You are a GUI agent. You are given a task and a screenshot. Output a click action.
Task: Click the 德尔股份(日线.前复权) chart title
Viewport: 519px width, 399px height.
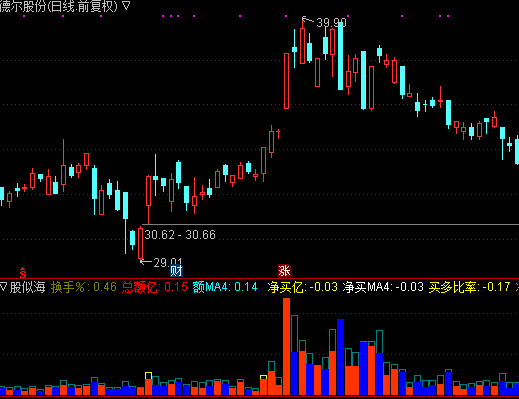point(59,6)
